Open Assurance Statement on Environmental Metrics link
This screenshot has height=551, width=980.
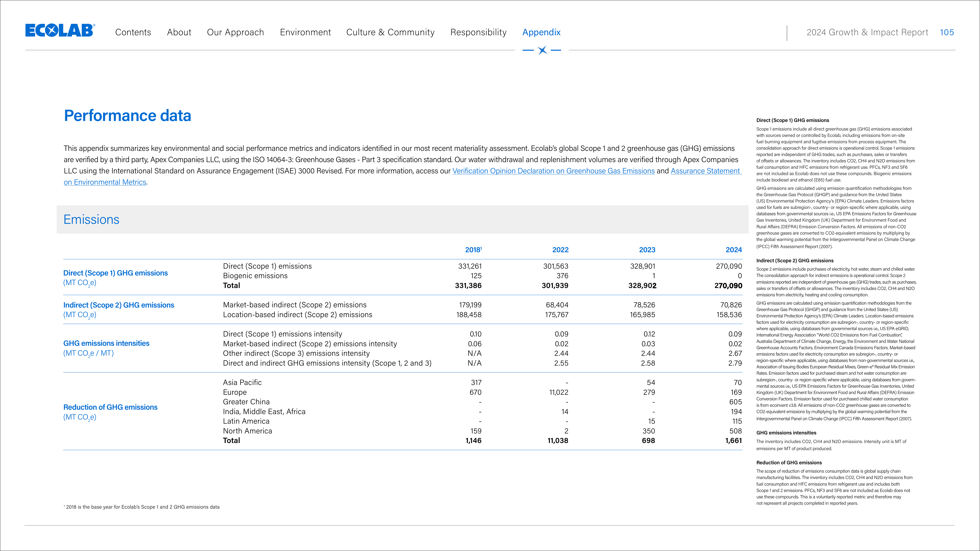(x=706, y=171)
